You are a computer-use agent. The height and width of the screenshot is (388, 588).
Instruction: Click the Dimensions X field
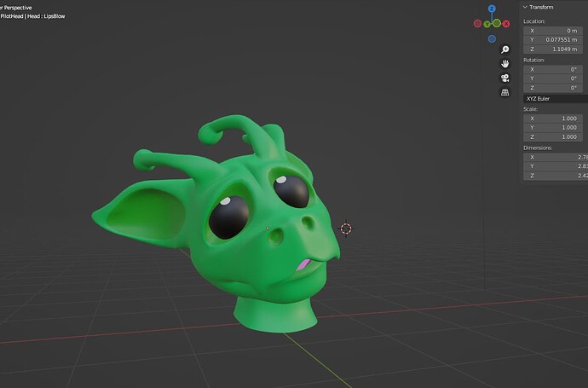(x=556, y=157)
